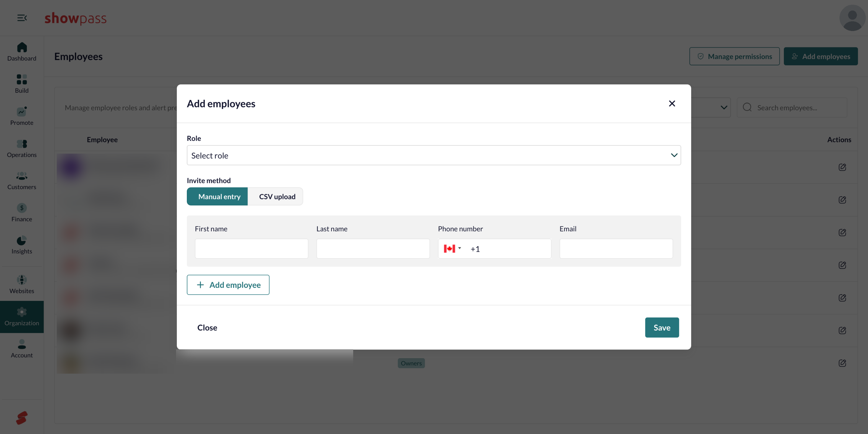Click the plus Add employee button

click(228, 285)
